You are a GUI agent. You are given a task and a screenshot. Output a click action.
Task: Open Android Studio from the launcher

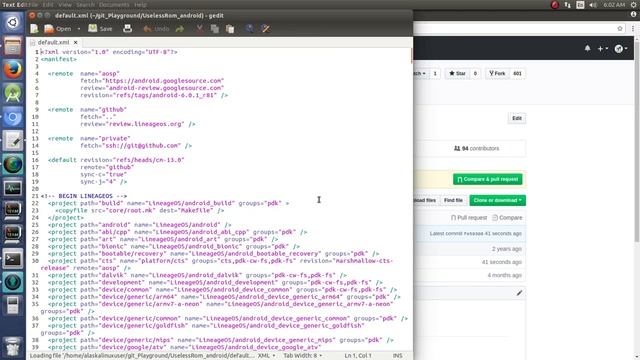click(13, 93)
